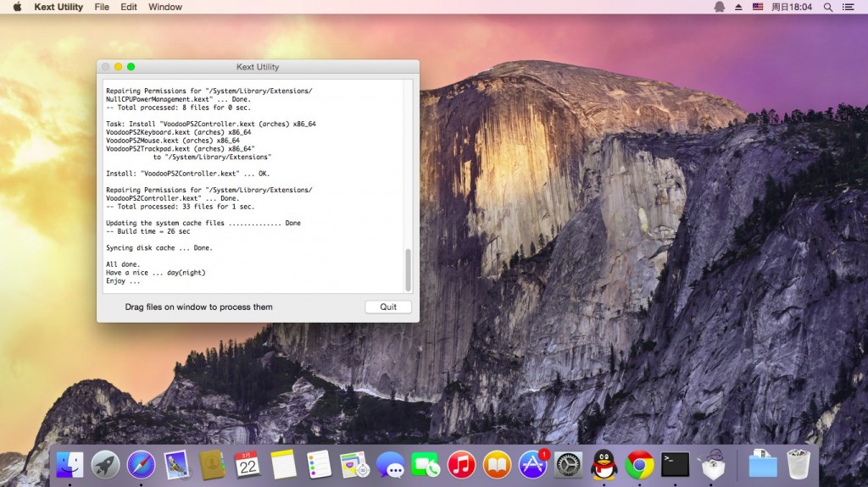
Task: Minimize the Kext Utility window with yellow button
Action: point(118,67)
